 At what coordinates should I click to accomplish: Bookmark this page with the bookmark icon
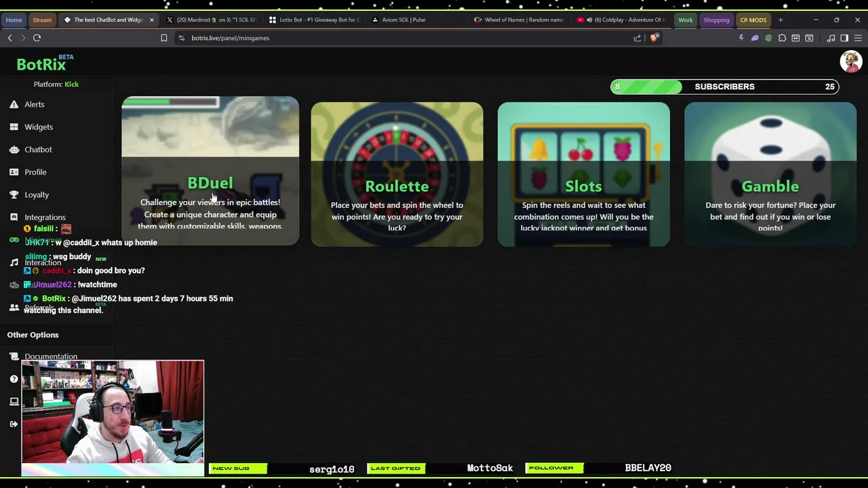[x=163, y=38]
